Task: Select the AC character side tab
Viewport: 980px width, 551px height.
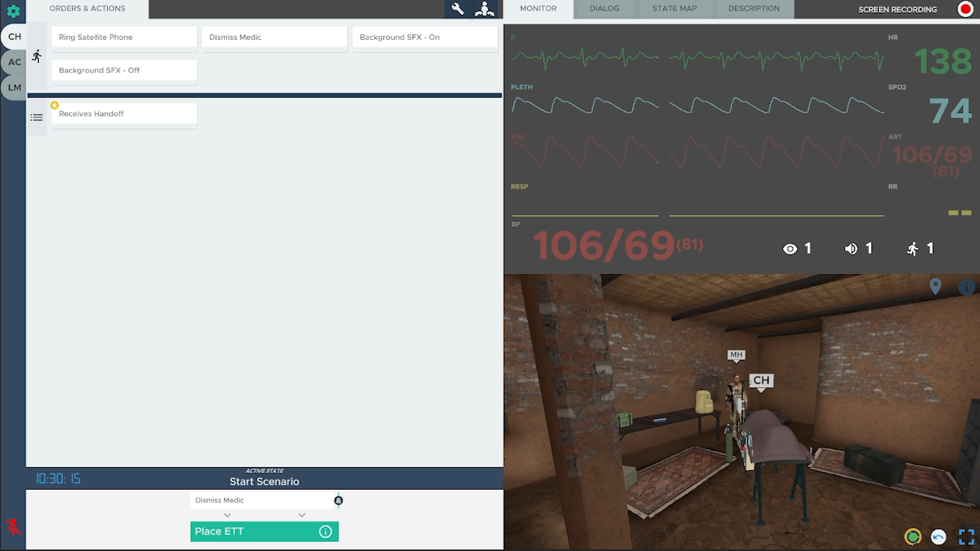Action: (14, 62)
